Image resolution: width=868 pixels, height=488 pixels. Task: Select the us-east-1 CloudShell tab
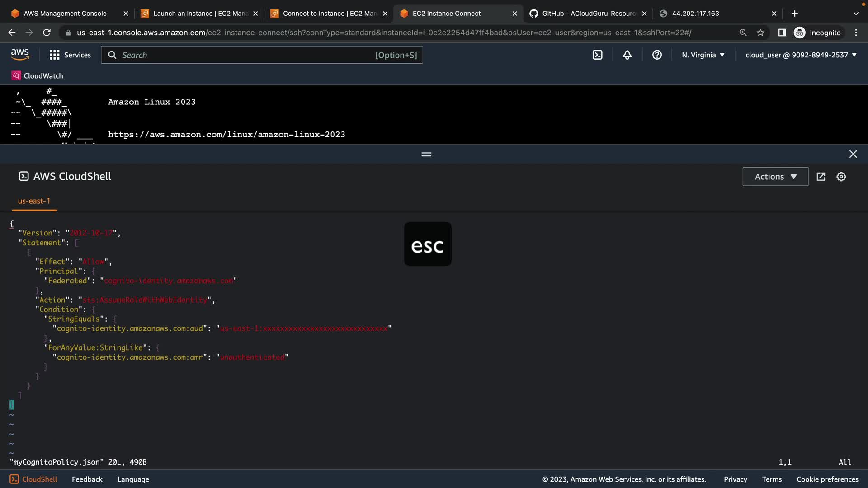pyautogui.click(x=34, y=201)
